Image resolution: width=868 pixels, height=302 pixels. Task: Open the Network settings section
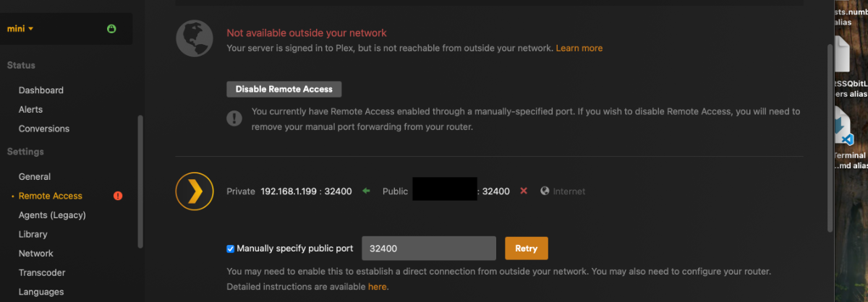coord(36,254)
